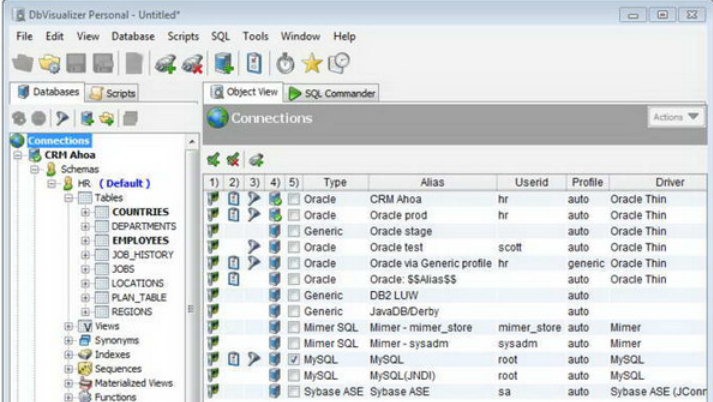Image resolution: width=713 pixels, height=402 pixels.
Task: Collapse the CRM Ahoa tree node
Action: pyautogui.click(x=18, y=155)
